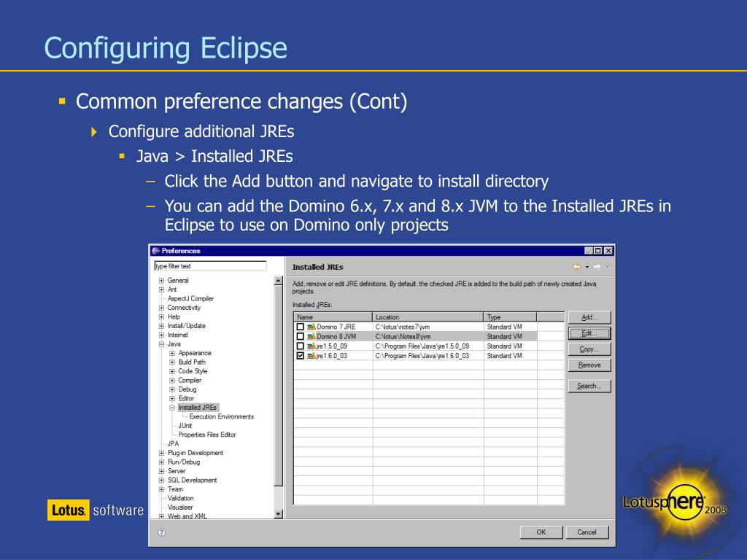Expand the Code Style node

172,371
